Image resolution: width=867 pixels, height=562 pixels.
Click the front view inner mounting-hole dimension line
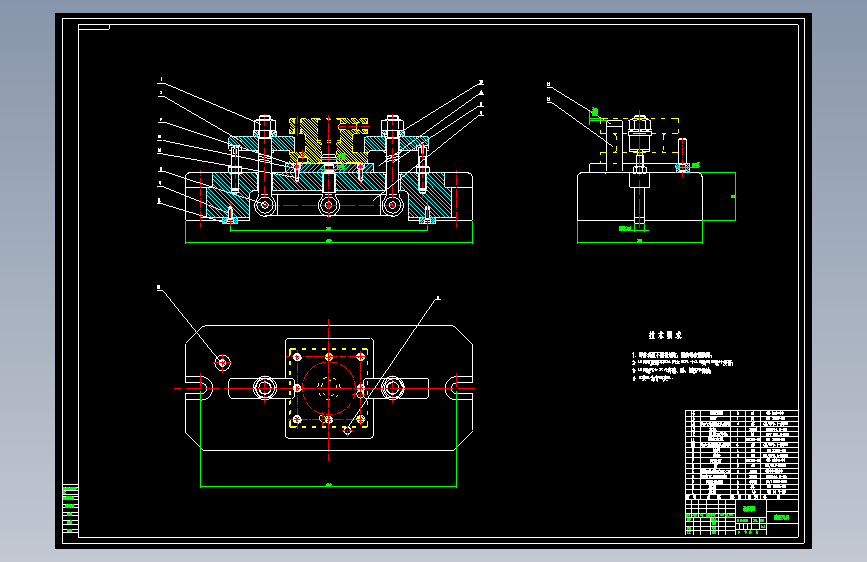coord(328,230)
